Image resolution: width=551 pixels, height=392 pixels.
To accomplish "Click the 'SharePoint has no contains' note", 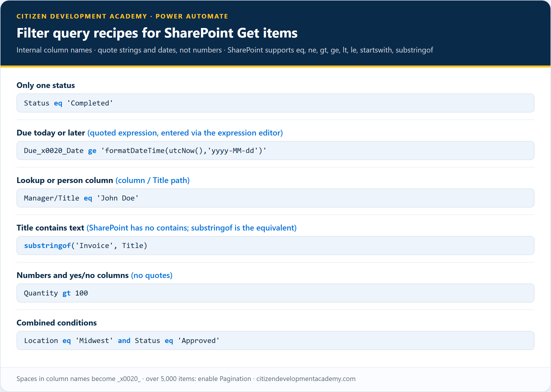I will pos(191,228).
